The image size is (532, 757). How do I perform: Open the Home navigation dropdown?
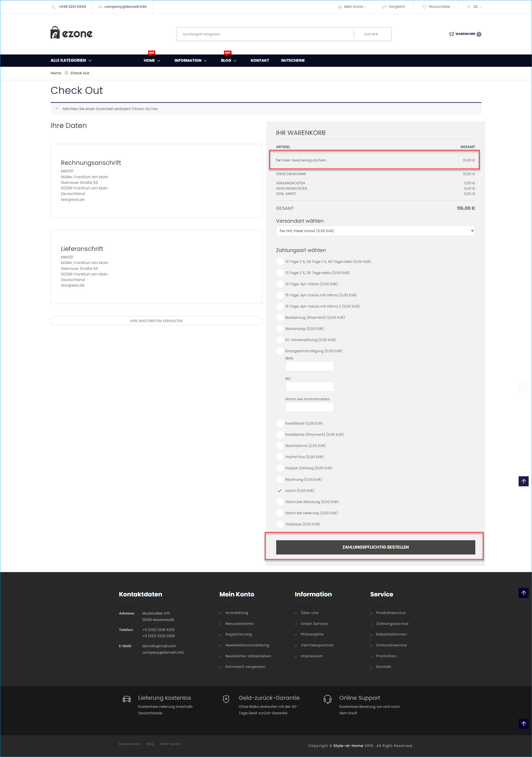[152, 61]
